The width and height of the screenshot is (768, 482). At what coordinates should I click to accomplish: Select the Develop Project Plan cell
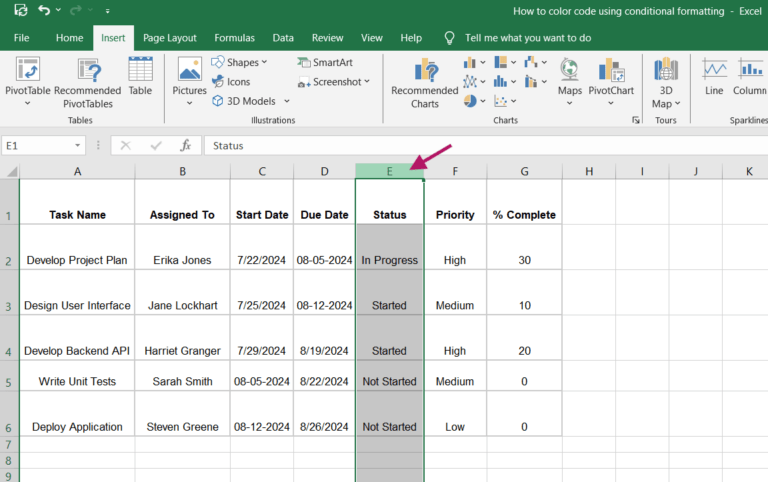(x=77, y=260)
